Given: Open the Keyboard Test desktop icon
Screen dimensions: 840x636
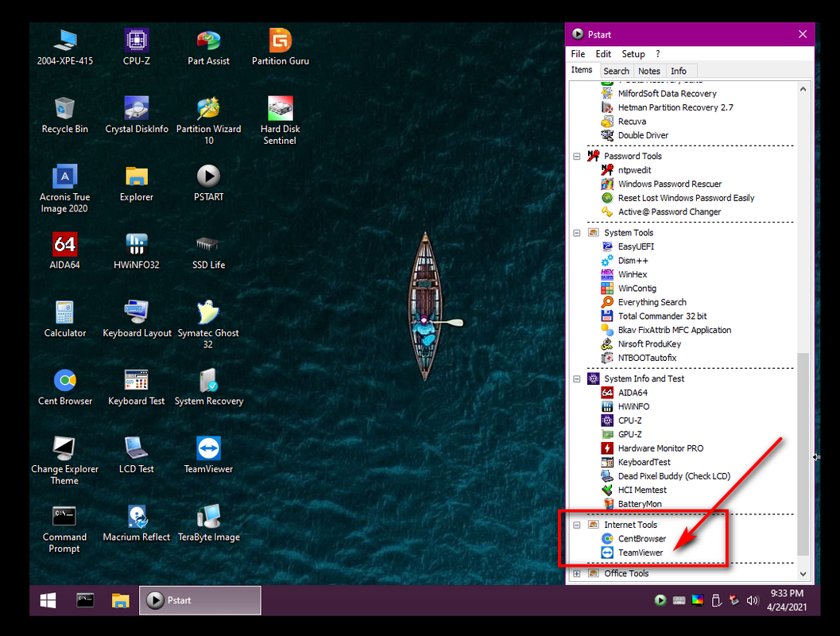Looking at the screenshot, I should click(x=137, y=387).
